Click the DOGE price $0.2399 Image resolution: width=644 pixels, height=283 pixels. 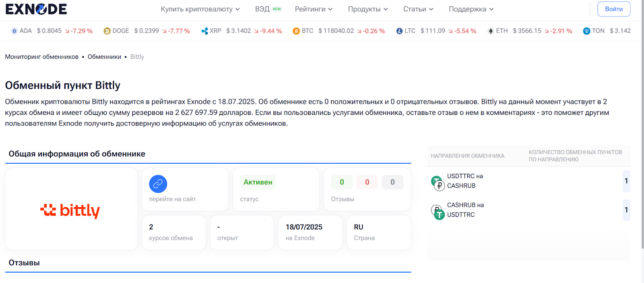click(x=147, y=31)
